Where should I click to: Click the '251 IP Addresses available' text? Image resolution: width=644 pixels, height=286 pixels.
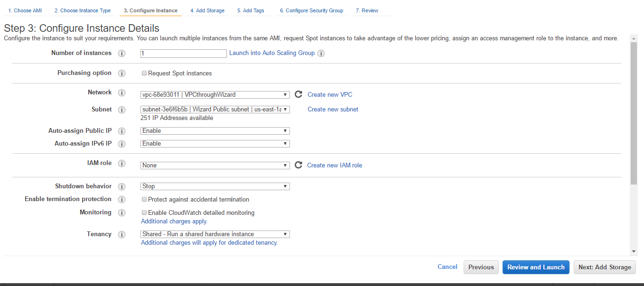point(177,118)
